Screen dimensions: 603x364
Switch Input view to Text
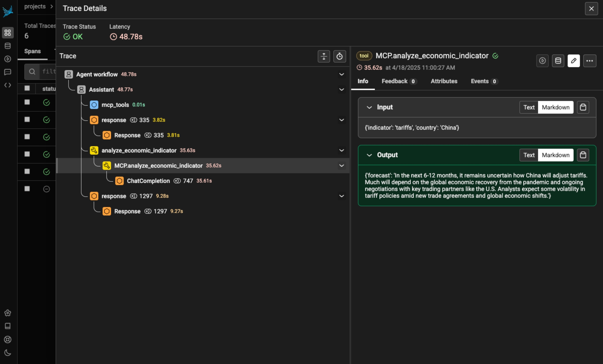click(x=529, y=107)
